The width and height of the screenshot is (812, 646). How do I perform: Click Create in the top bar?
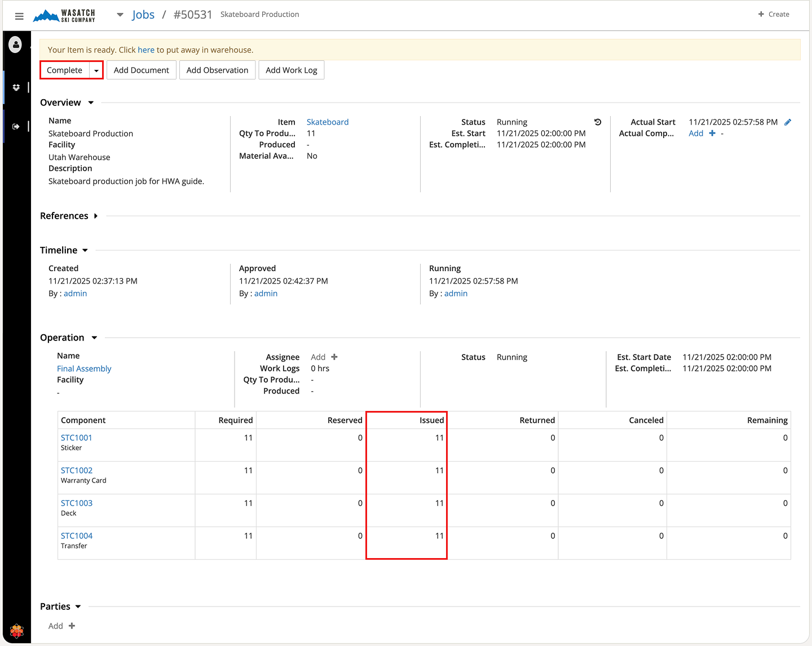point(774,15)
